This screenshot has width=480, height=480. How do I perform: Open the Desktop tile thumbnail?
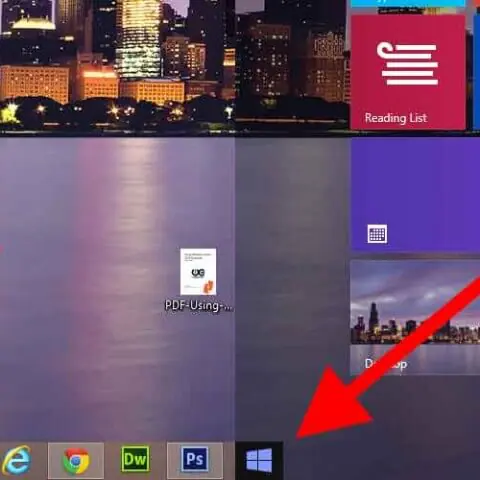click(x=415, y=317)
